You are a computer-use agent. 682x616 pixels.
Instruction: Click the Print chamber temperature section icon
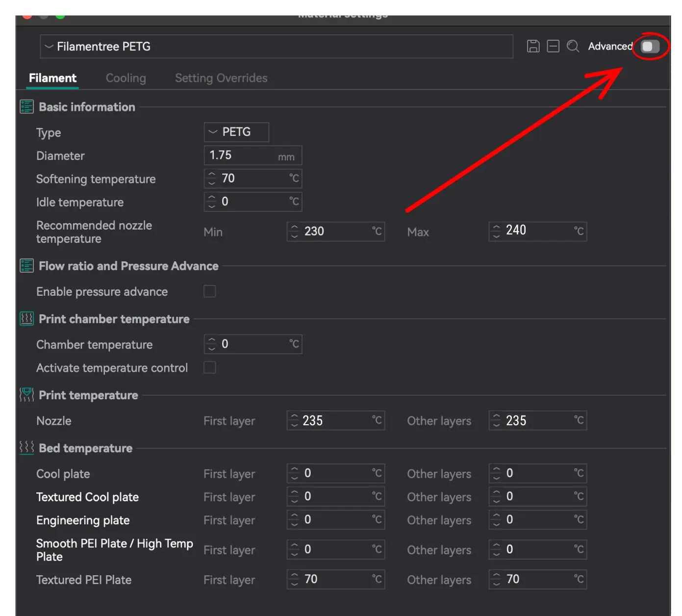click(x=26, y=319)
